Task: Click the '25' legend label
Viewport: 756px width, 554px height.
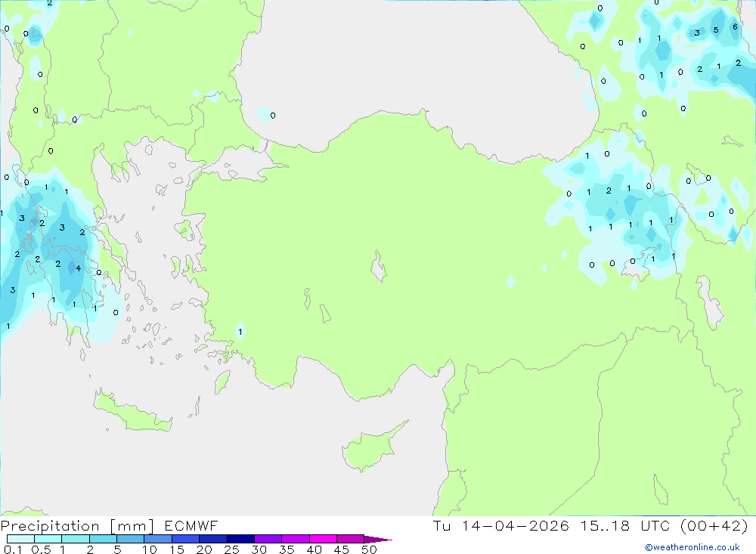Action: [231, 549]
